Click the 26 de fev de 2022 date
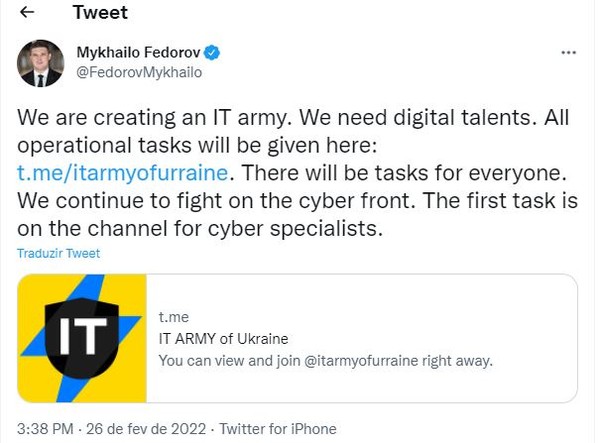600x443 pixels. (146, 429)
